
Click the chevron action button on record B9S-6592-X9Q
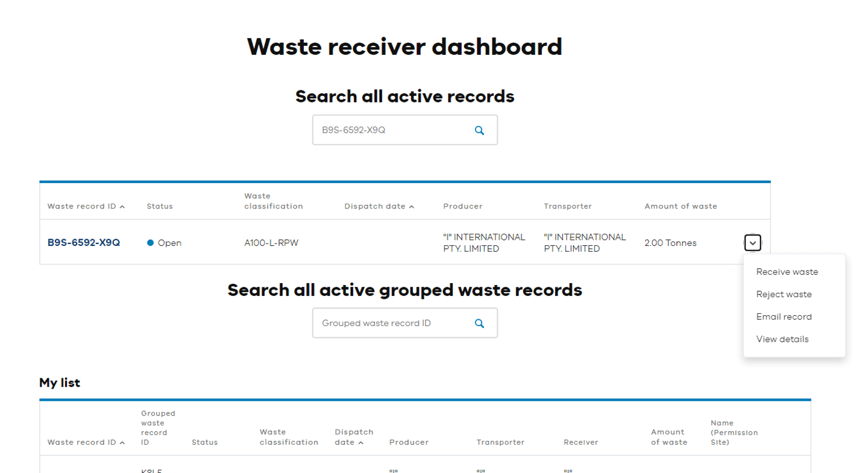click(752, 243)
